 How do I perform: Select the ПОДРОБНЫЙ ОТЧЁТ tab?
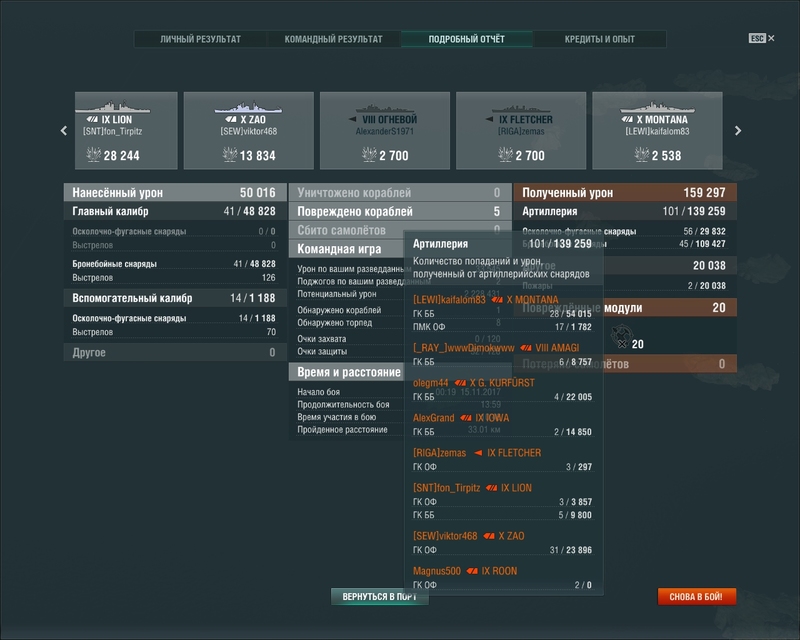point(467,39)
